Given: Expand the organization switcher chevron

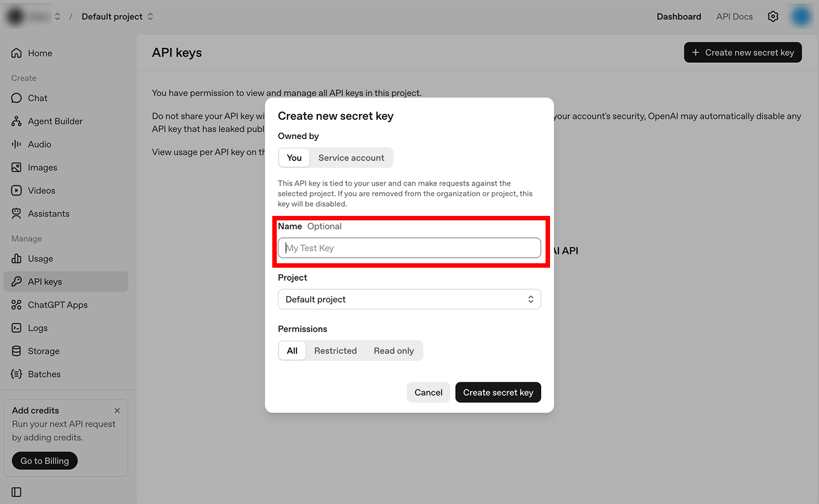Looking at the screenshot, I should tap(57, 17).
